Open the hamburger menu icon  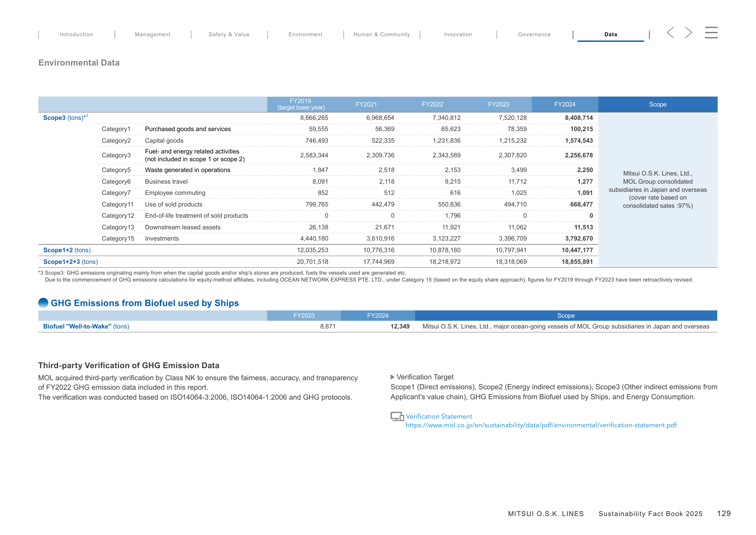click(x=711, y=32)
